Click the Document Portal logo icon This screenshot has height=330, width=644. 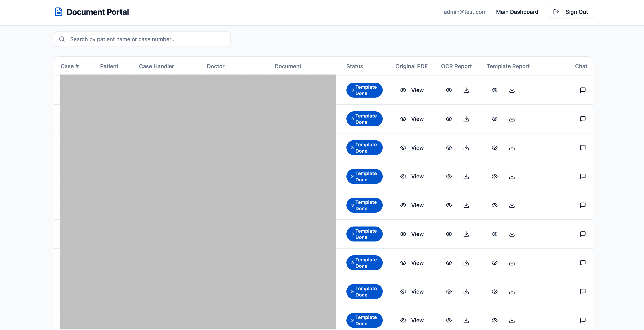[59, 12]
